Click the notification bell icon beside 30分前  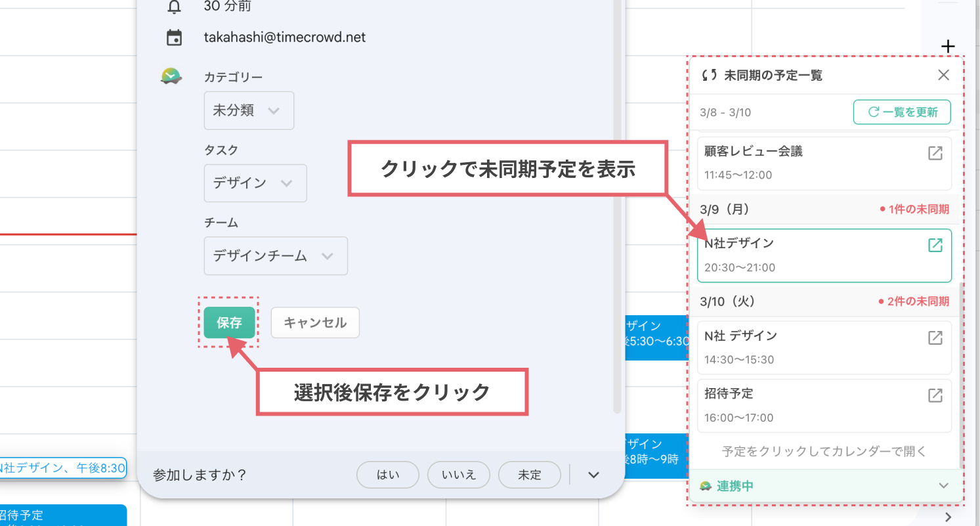[x=174, y=7]
